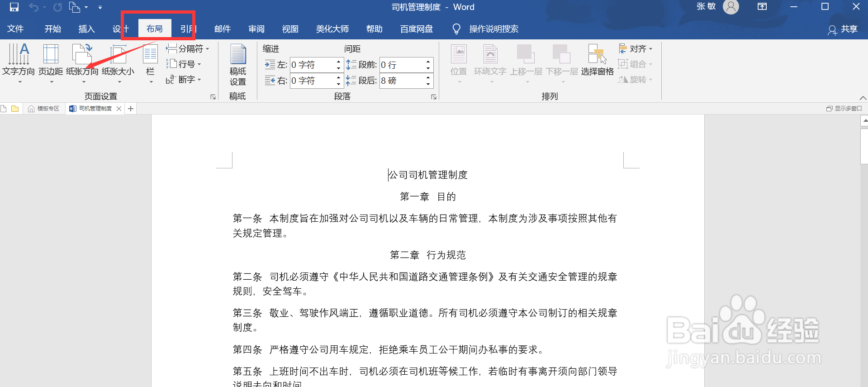This screenshot has width=868, height=387.
Task: Open the 视图 tab
Action: click(290, 29)
